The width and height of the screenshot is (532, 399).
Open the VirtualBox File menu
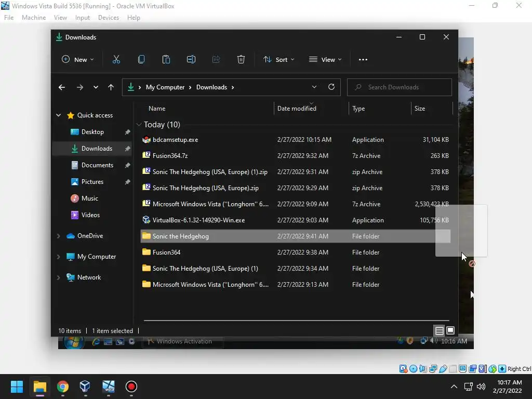tap(9, 18)
